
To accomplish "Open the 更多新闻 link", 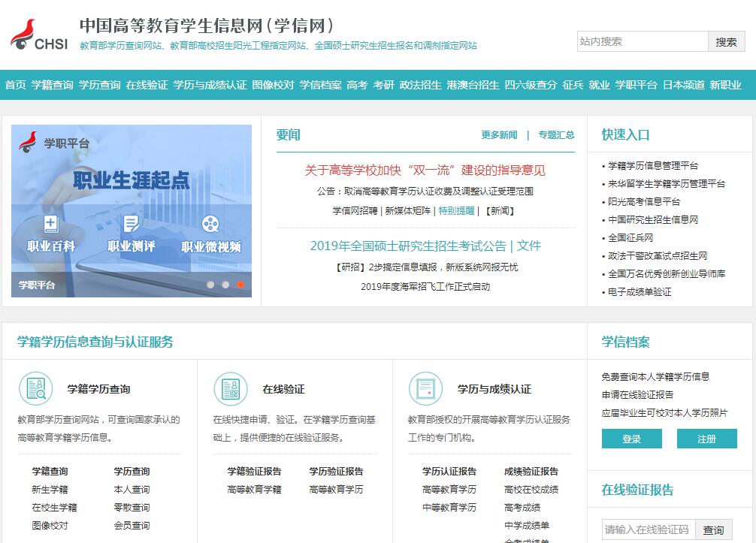I will click(x=499, y=135).
